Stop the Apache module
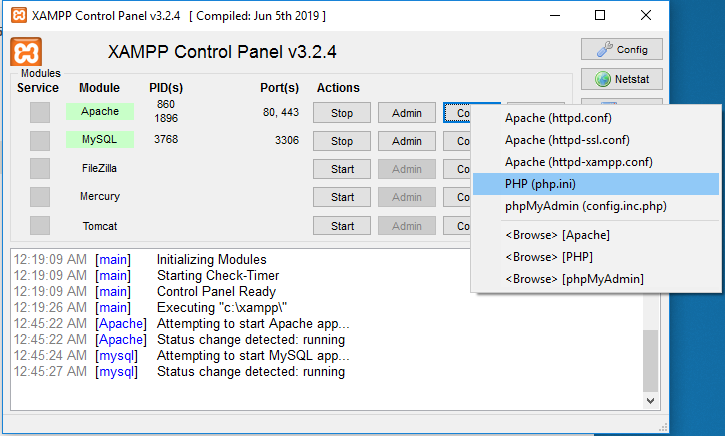The image size is (725, 436). pos(342,113)
